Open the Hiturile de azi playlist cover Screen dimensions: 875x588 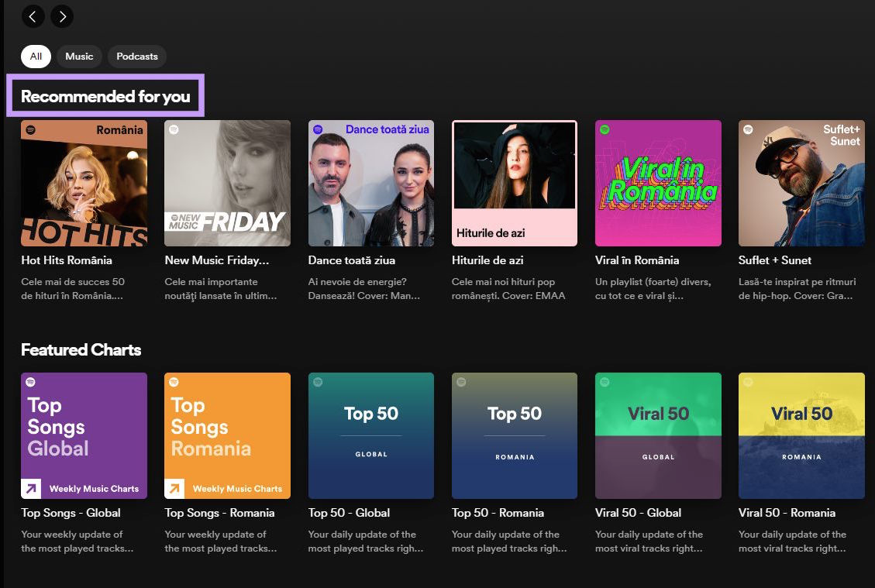coord(514,183)
